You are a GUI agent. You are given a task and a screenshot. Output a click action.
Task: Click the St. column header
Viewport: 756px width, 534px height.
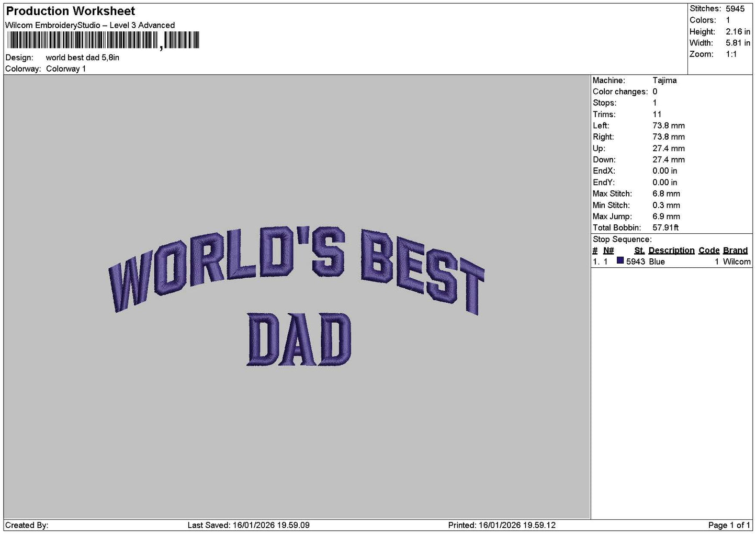(639, 251)
